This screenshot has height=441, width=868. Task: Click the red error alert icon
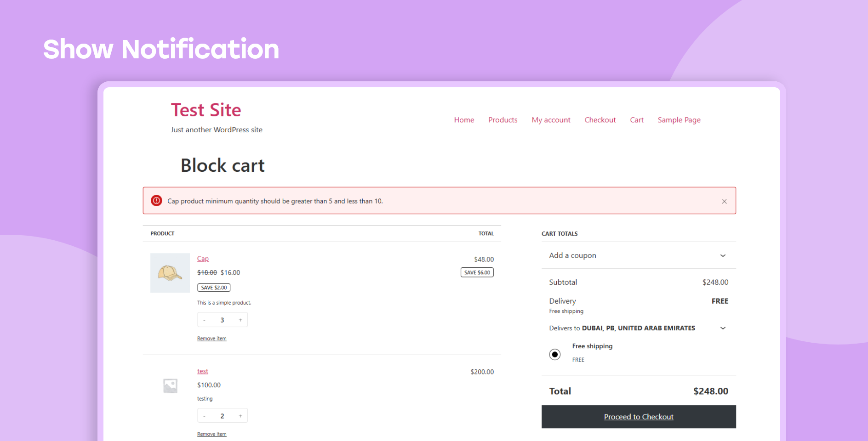click(x=156, y=201)
